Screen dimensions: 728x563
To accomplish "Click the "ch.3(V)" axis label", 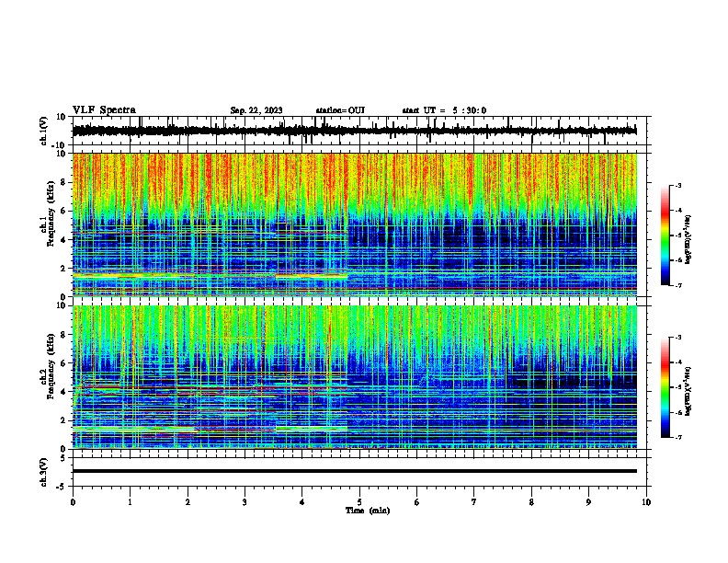I will pyautogui.click(x=44, y=473).
